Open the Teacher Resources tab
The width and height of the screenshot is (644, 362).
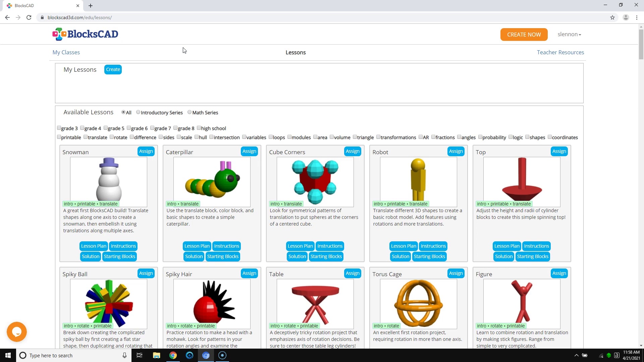pyautogui.click(x=560, y=52)
